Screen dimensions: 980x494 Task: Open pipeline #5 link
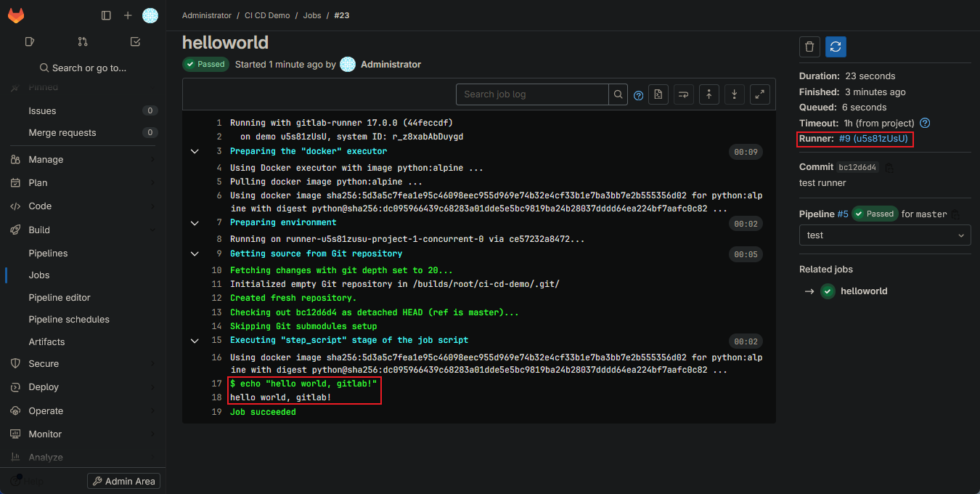click(843, 214)
